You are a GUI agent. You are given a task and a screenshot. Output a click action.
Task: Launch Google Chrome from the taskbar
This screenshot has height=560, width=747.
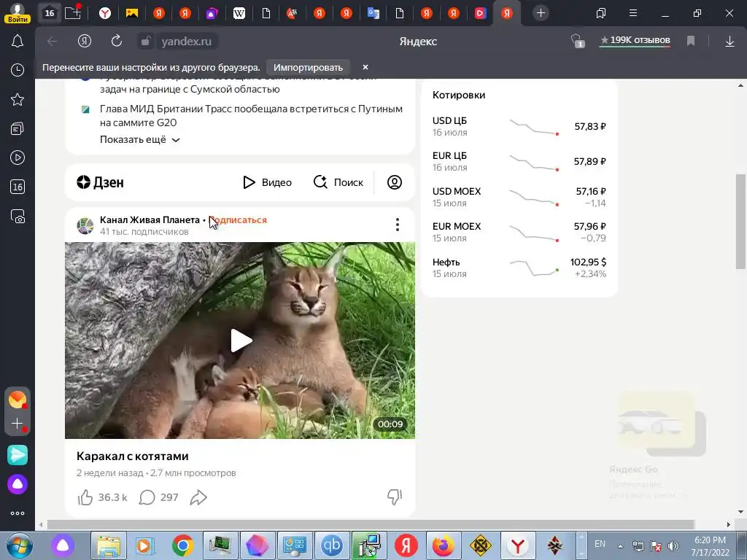(x=183, y=545)
